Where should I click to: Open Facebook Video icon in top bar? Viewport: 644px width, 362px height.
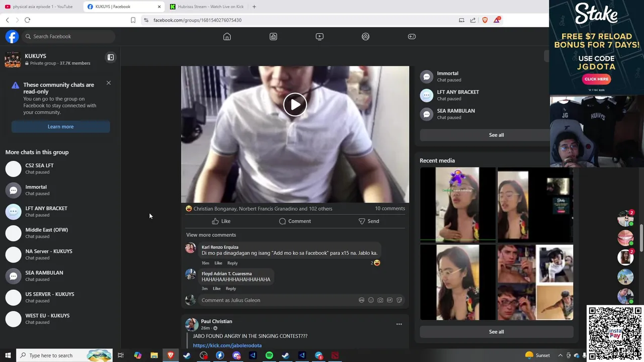coord(319,36)
